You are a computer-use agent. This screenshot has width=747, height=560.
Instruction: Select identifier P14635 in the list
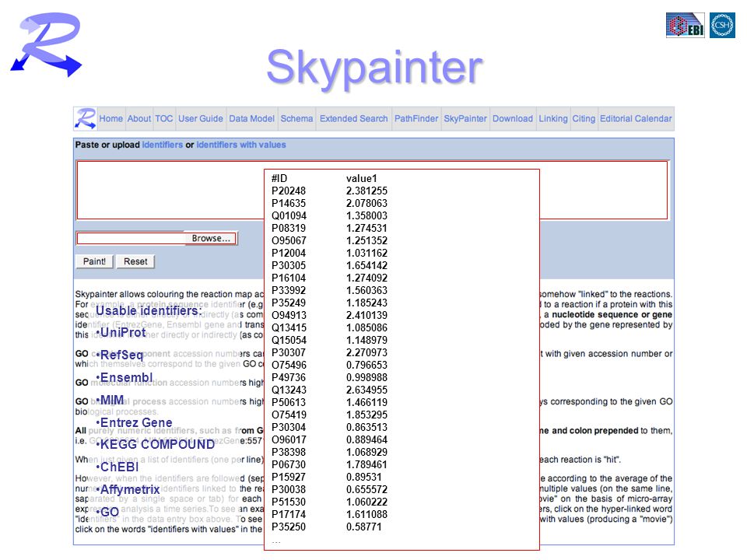pos(288,203)
